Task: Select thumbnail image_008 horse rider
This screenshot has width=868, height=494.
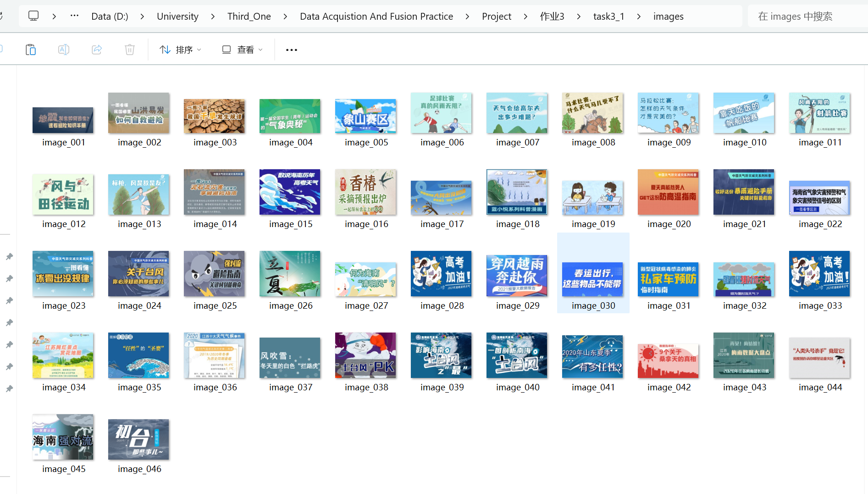Action: [592, 113]
